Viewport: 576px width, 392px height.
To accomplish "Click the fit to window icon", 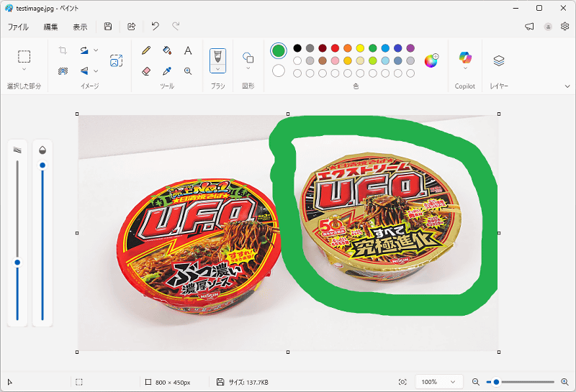I will pos(402,382).
